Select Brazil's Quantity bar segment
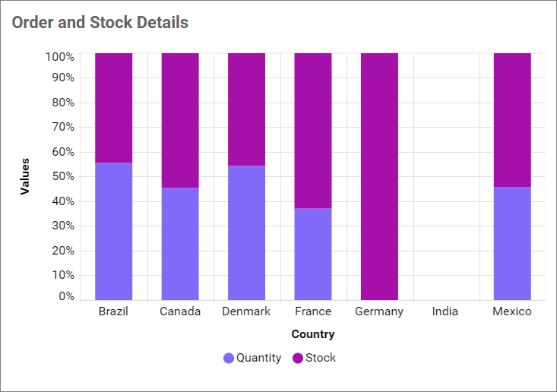This screenshot has height=392, width=557. (113, 231)
